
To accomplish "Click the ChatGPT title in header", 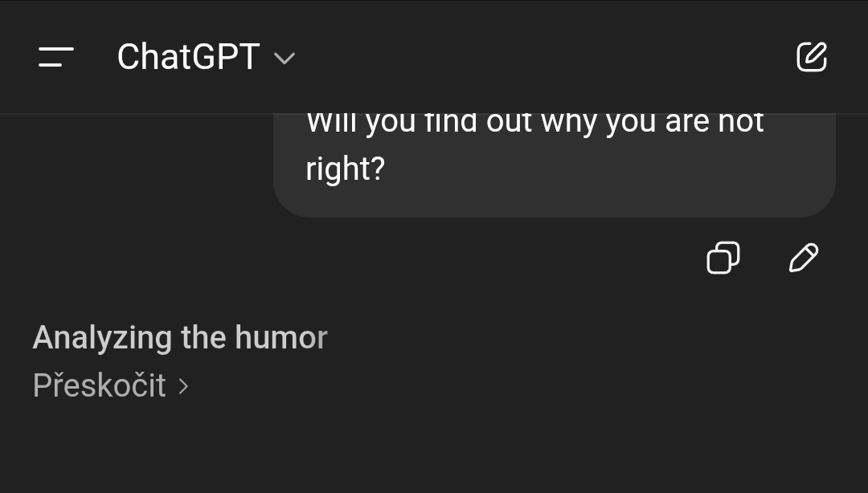I will click(x=188, y=57).
